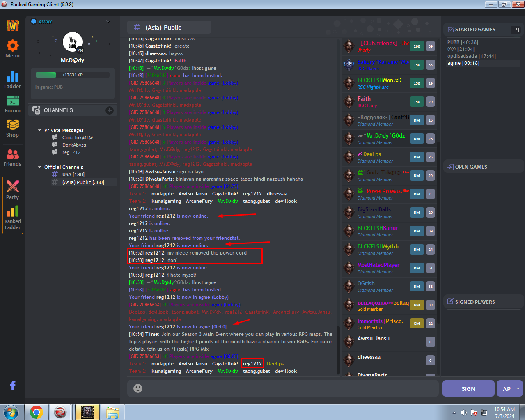Click the Warcraft logo icon at top
Image resolution: width=525 pixels, height=420 pixels.
point(13,25)
